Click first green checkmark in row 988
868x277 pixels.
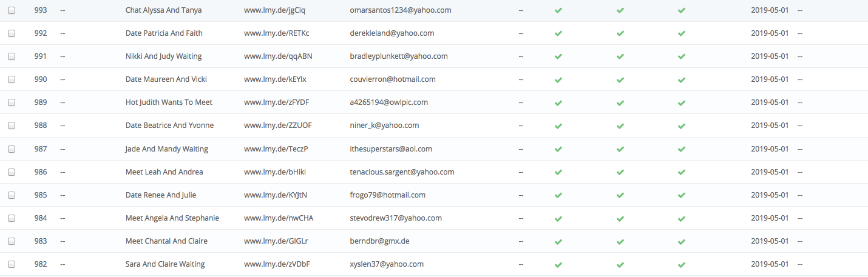(x=558, y=126)
